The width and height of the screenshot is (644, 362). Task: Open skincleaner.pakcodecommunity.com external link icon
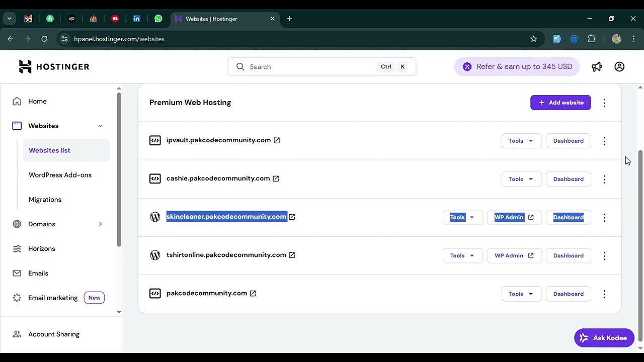(292, 217)
